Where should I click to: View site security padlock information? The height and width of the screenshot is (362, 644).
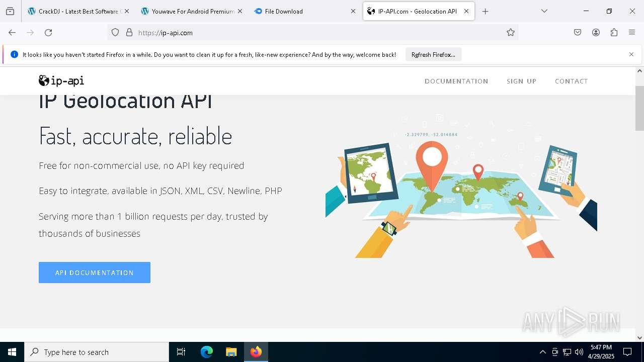[x=129, y=33]
